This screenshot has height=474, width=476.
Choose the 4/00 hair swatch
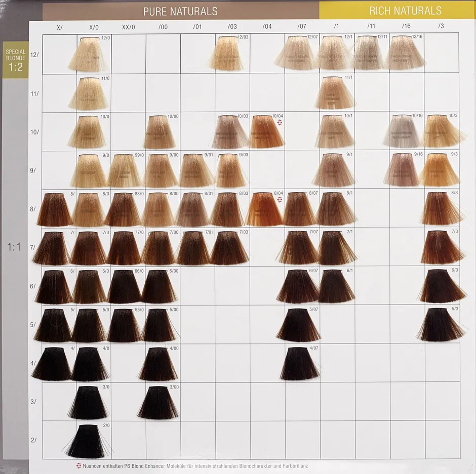[x=159, y=364]
